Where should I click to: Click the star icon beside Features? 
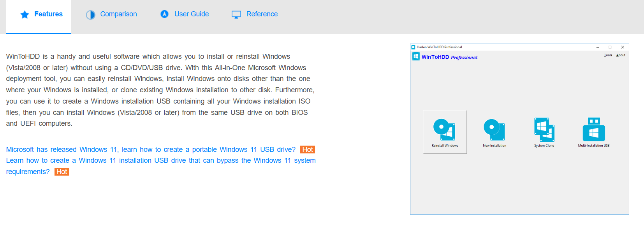pyautogui.click(x=25, y=14)
